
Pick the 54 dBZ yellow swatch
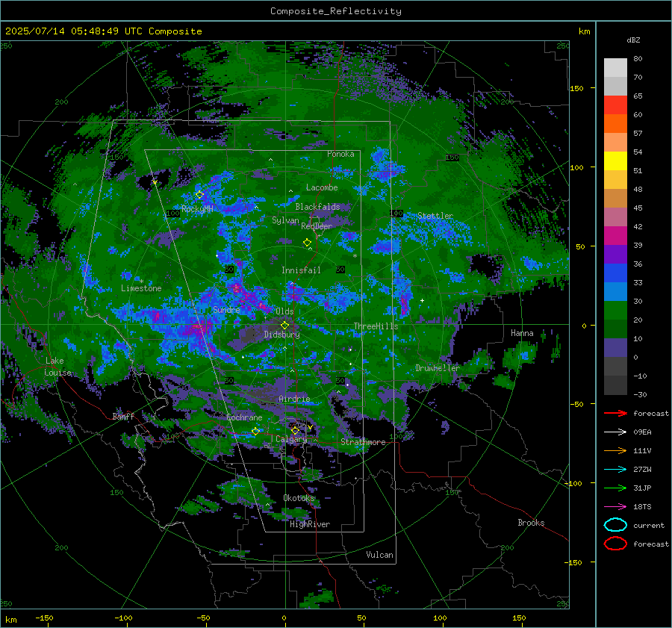[615, 161]
